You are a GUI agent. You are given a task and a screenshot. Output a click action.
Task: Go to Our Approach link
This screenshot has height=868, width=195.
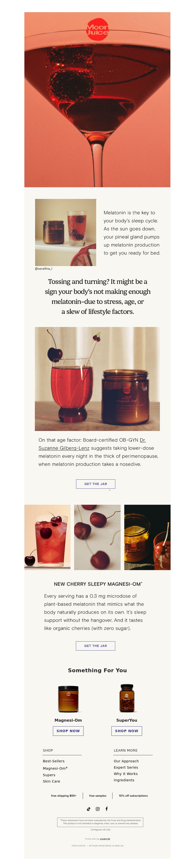click(x=126, y=761)
